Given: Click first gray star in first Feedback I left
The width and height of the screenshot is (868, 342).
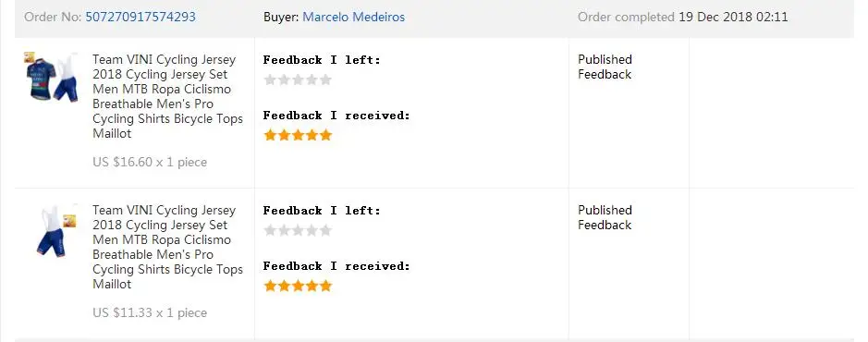Looking at the screenshot, I should tap(270, 80).
